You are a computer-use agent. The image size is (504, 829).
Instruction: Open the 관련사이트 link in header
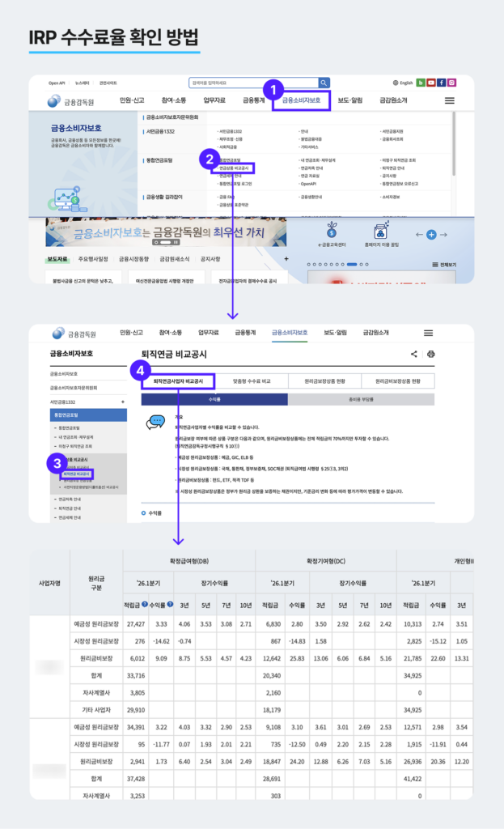(108, 83)
